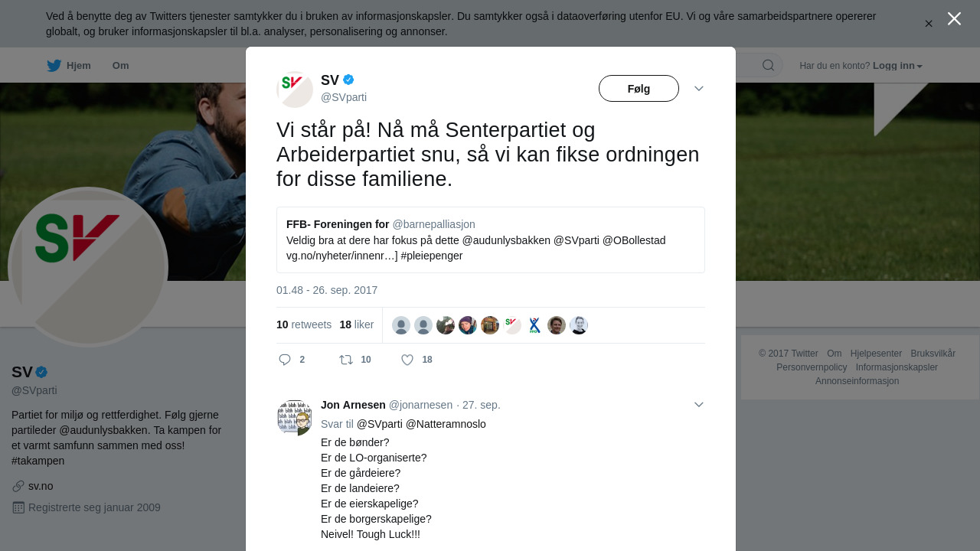Image resolution: width=980 pixels, height=551 pixels.
Task: Click the search magnifier icon
Action: pos(768,65)
